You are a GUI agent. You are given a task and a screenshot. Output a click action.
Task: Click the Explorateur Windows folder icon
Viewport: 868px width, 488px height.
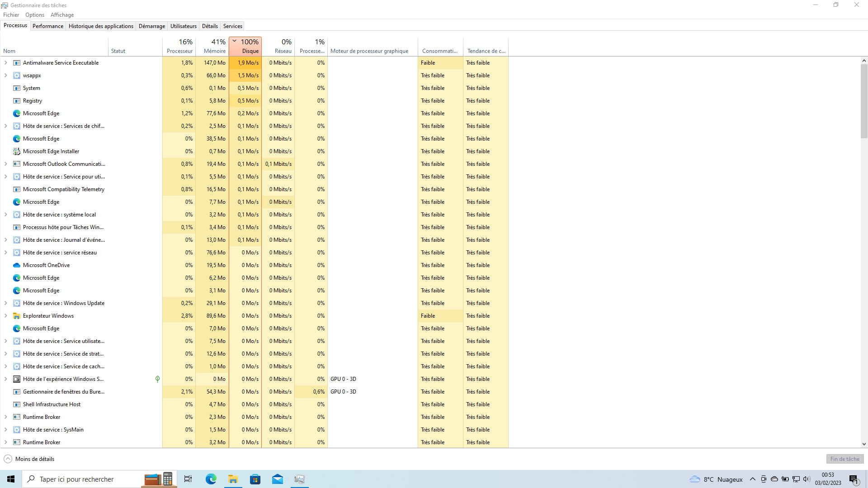[x=17, y=316]
